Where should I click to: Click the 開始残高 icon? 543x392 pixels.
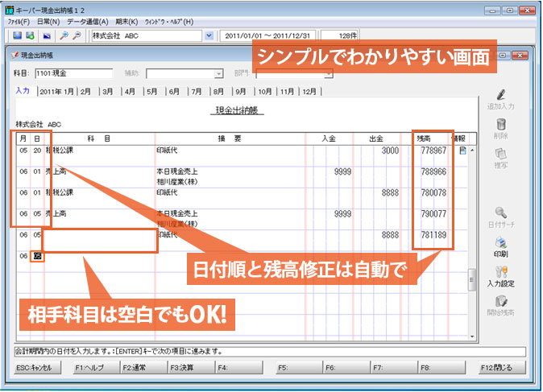pyautogui.click(x=501, y=301)
